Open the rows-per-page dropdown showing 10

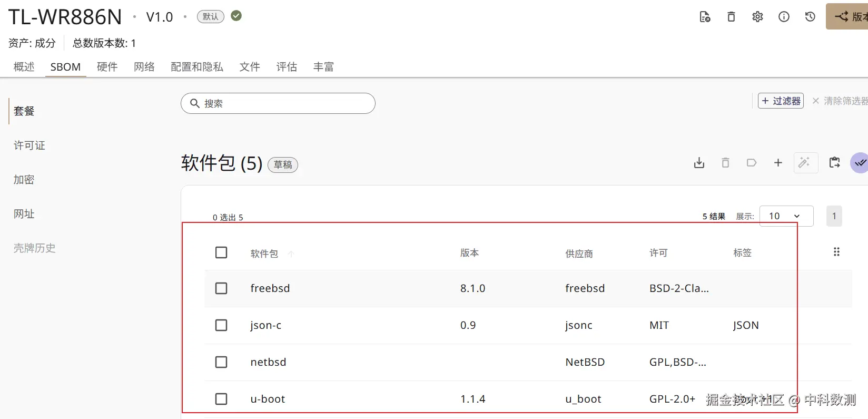tap(786, 216)
